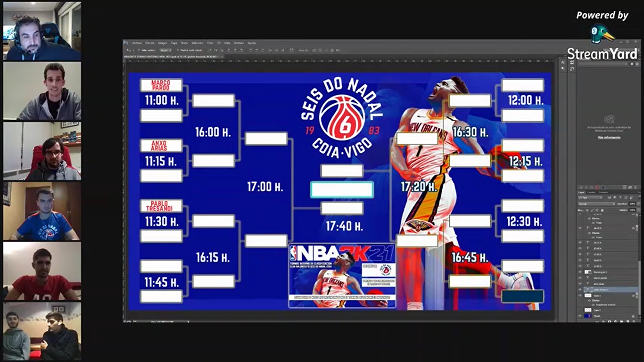Click lock image pixels brush icon

(x=592, y=210)
